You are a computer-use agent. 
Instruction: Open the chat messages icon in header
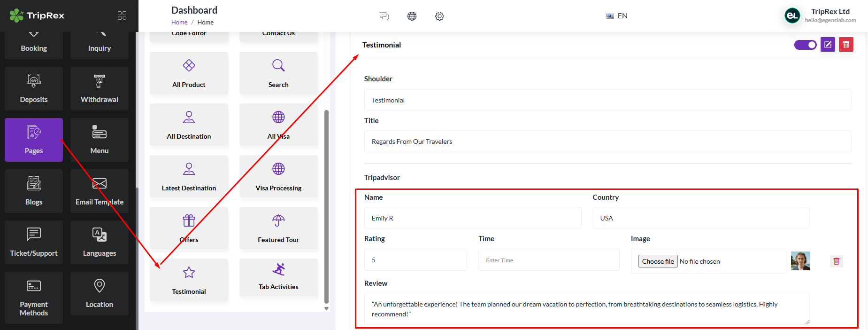384,16
